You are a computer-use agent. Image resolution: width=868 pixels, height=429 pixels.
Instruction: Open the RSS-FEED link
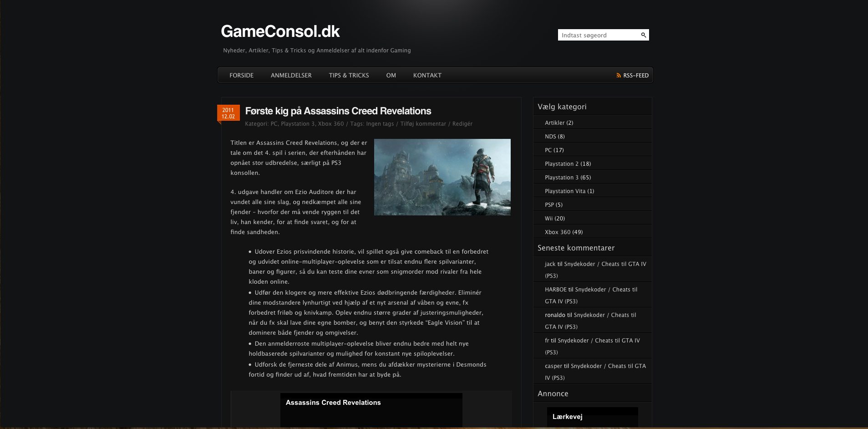636,76
